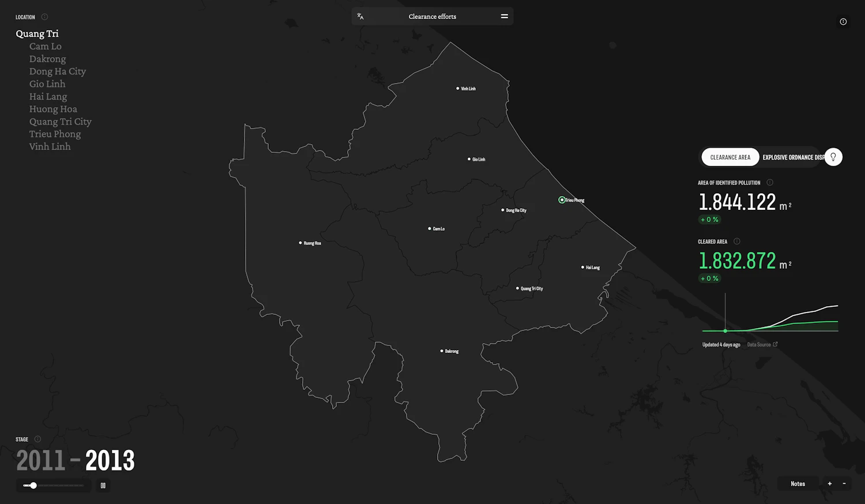Viewport: 865px width, 504px height.
Task: Click the info icon at top right
Action: [843, 22]
